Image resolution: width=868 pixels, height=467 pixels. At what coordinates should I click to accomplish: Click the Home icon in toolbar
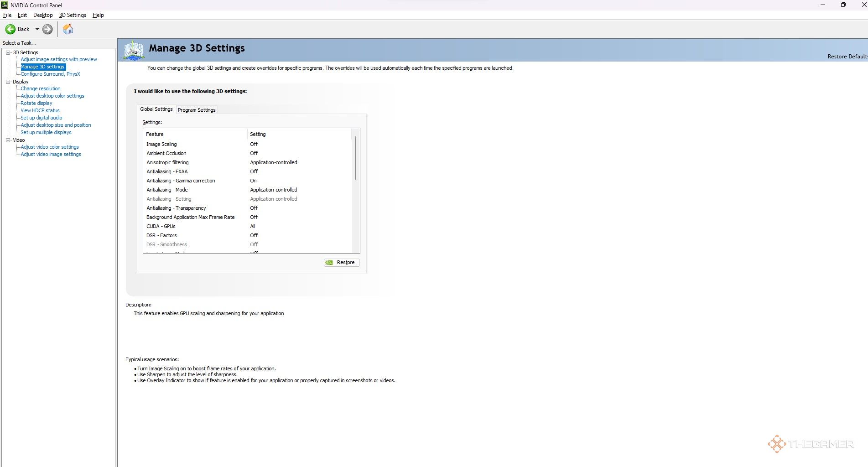coord(68,29)
